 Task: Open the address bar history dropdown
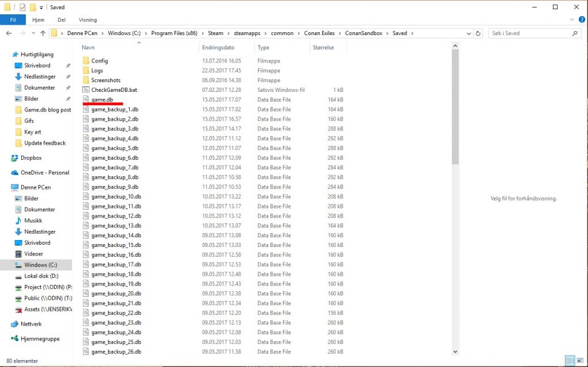[468, 33]
